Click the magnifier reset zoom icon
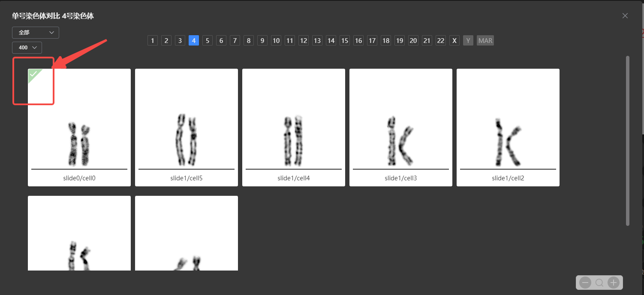 click(599, 283)
